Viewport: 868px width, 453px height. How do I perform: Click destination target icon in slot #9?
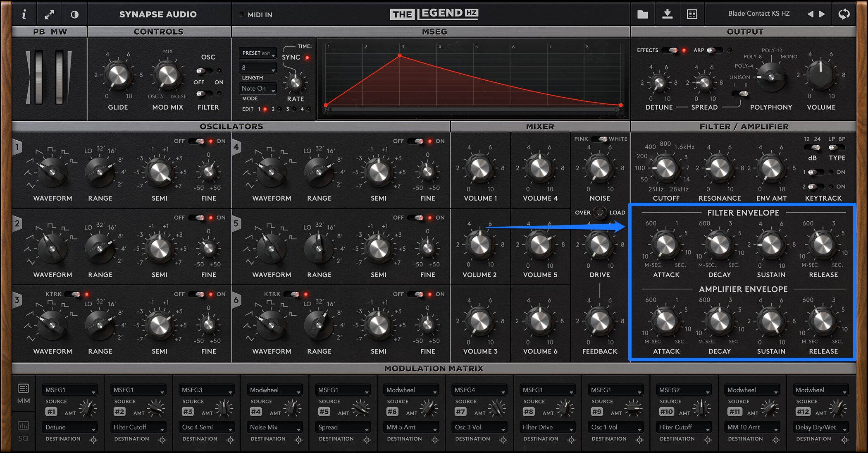click(639, 440)
